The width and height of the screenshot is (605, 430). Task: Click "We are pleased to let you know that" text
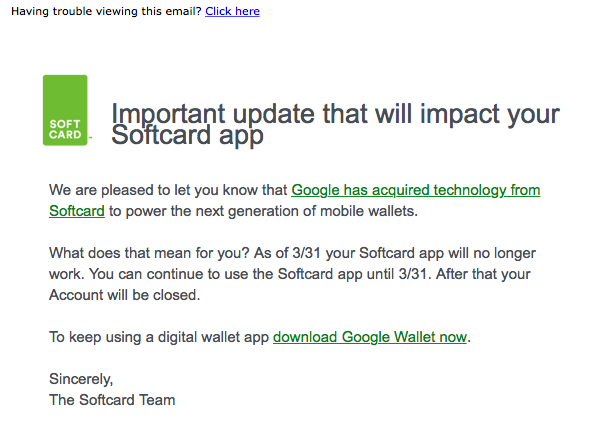point(168,190)
